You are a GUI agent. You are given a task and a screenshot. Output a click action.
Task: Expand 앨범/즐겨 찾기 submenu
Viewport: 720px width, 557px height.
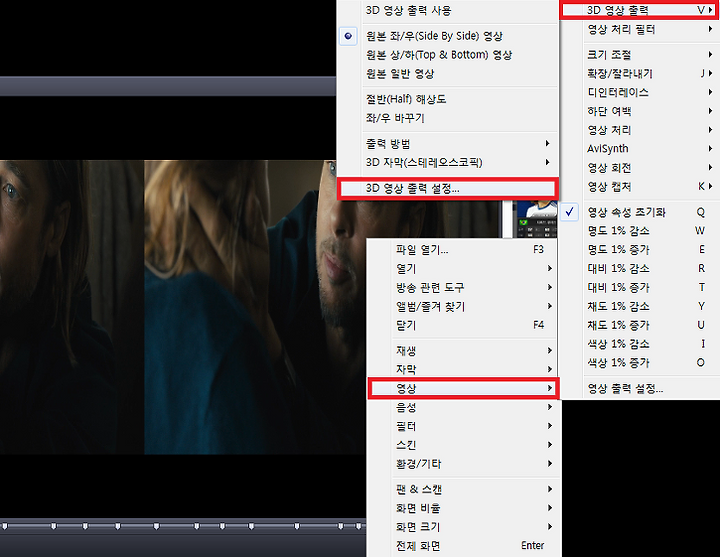pyautogui.click(x=464, y=306)
